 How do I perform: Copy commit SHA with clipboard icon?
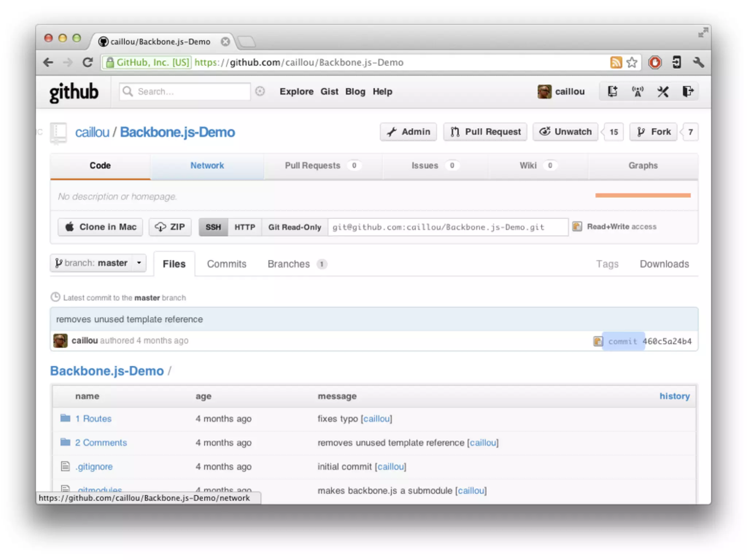[597, 341]
